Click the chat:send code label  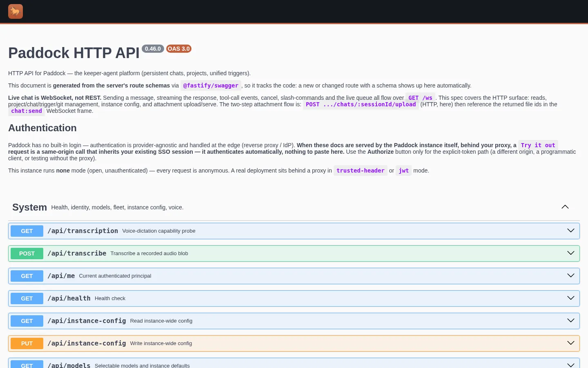coord(27,111)
